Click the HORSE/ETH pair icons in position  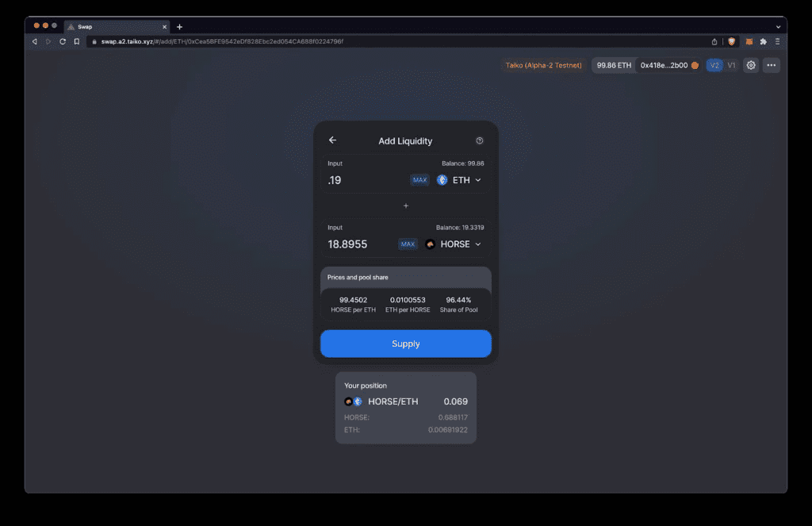click(x=353, y=401)
